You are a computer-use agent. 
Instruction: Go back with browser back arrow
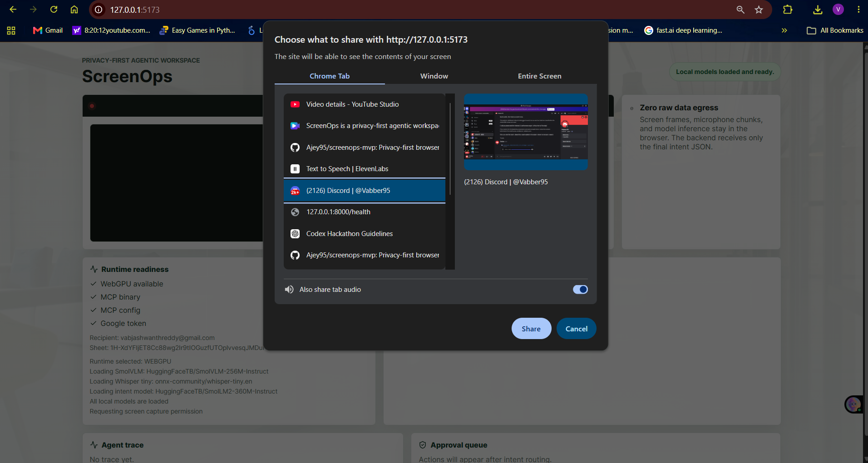point(13,10)
